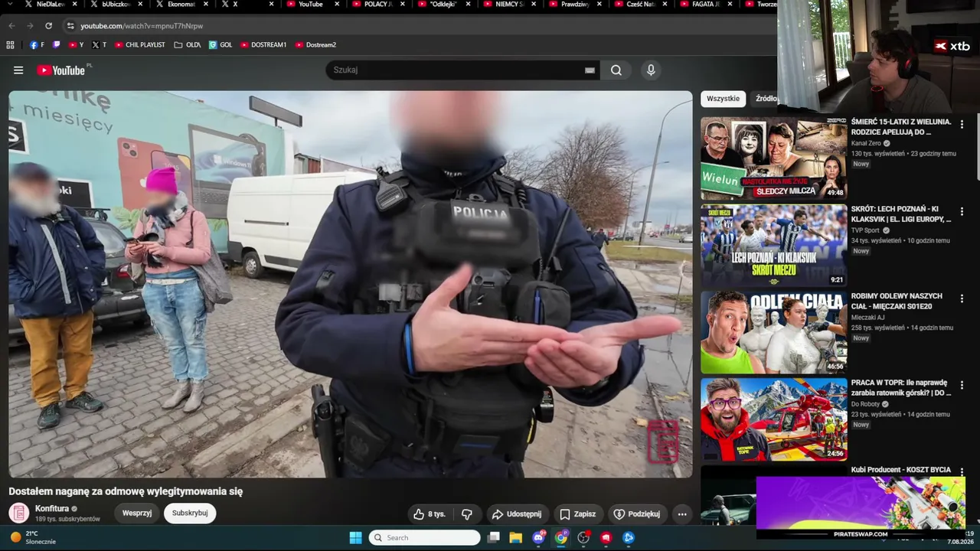Open the OLD\ bookmarks folder
The image size is (980, 551).
point(188,45)
